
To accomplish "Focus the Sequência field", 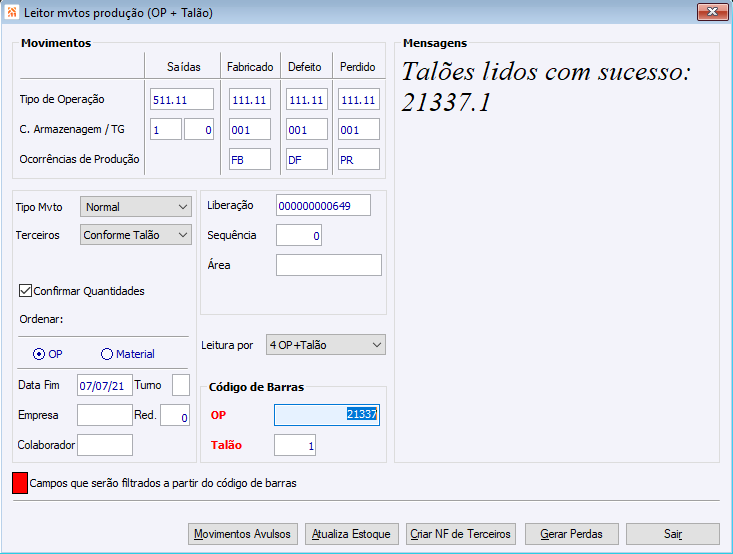I will [x=299, y=235].
